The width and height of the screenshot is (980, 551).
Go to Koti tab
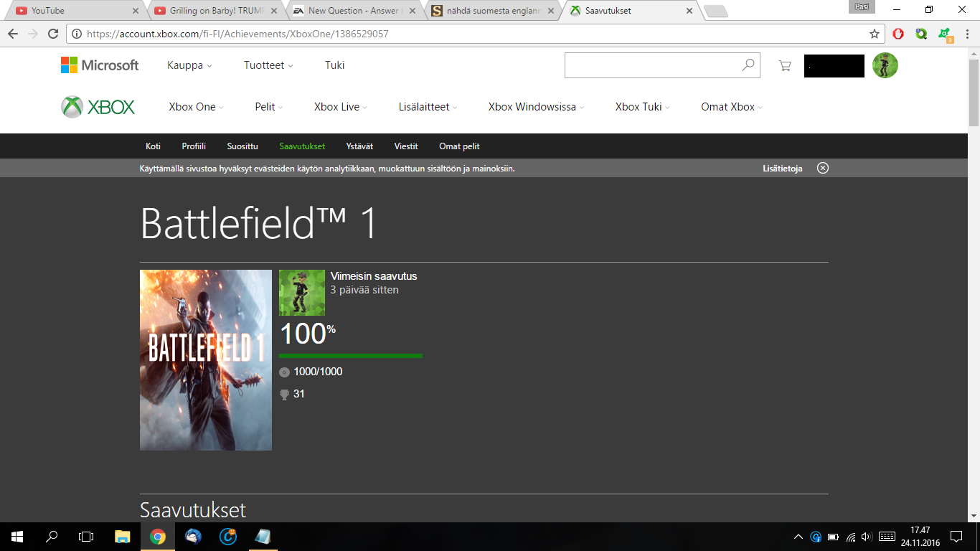[153, 146]
